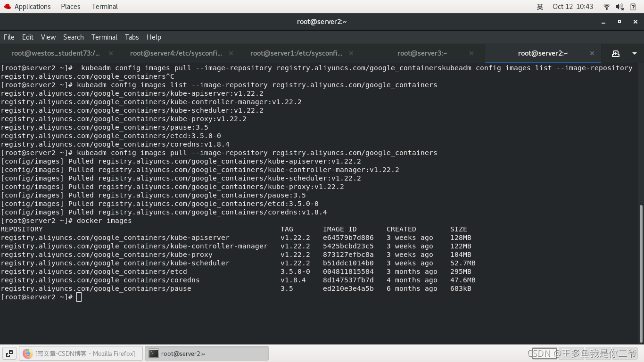Open the Search menu
Screen dimensions: 644x362
(74, 37)
